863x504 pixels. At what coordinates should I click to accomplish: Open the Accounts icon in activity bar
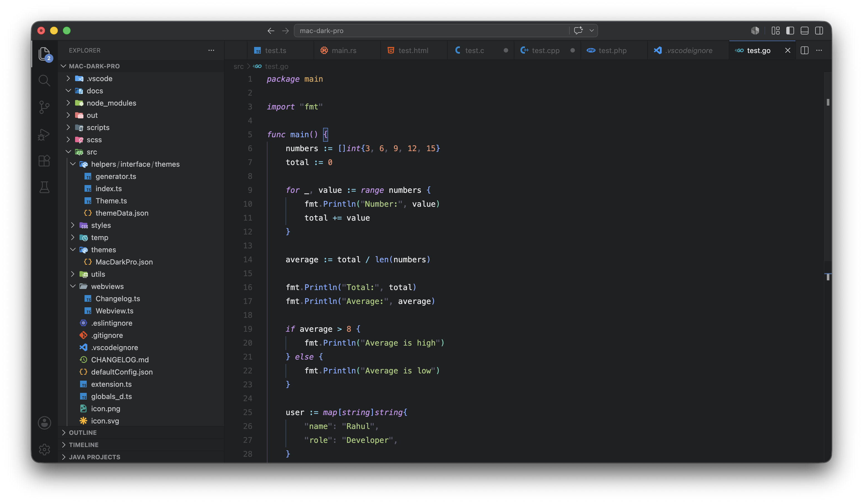[44, 423]
